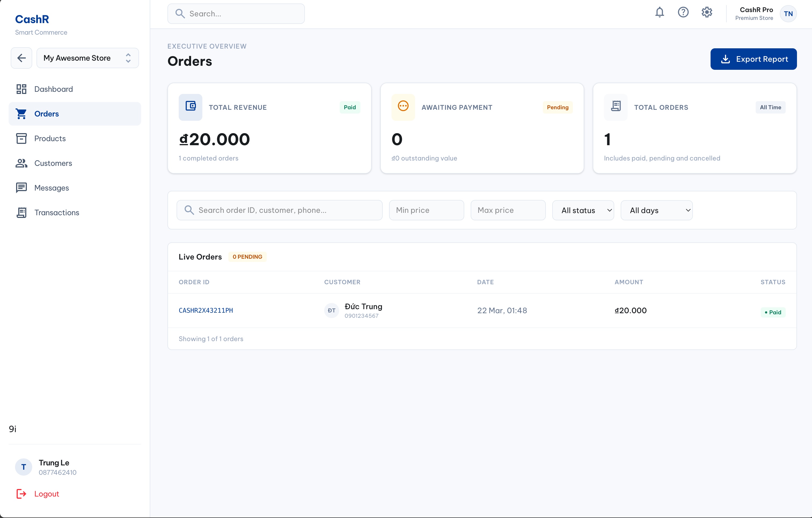Expand the My Awesome Store selector

87,58
